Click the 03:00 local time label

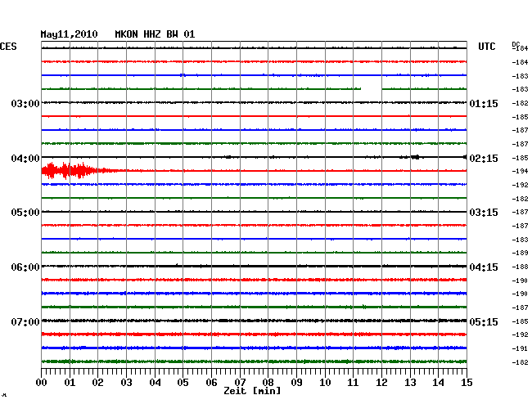click(25, 103)
